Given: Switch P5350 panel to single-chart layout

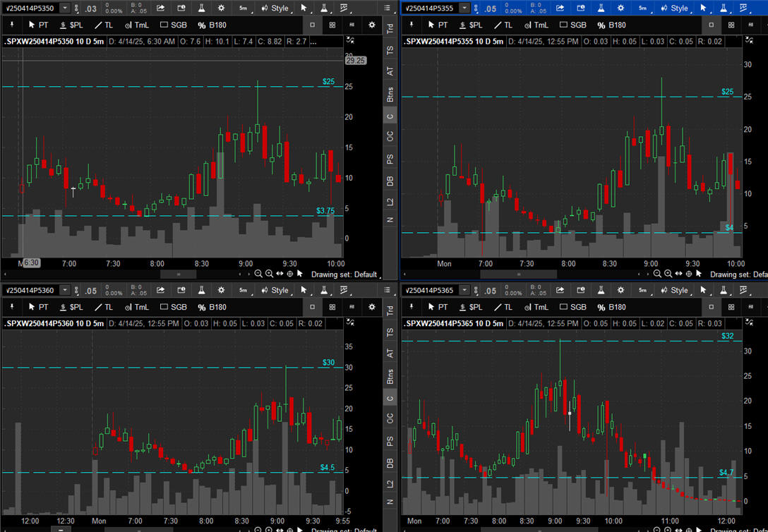Looking at the screenshot, I should click(x=313, y=25).
